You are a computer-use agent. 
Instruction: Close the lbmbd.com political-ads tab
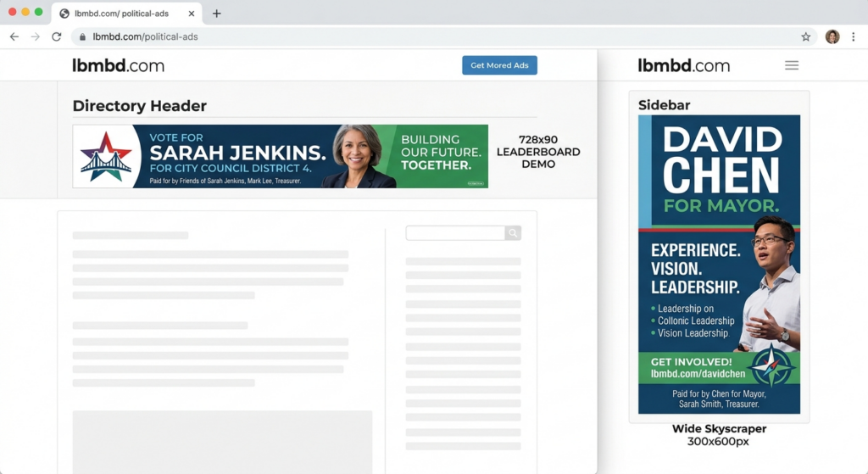[192, 14]
